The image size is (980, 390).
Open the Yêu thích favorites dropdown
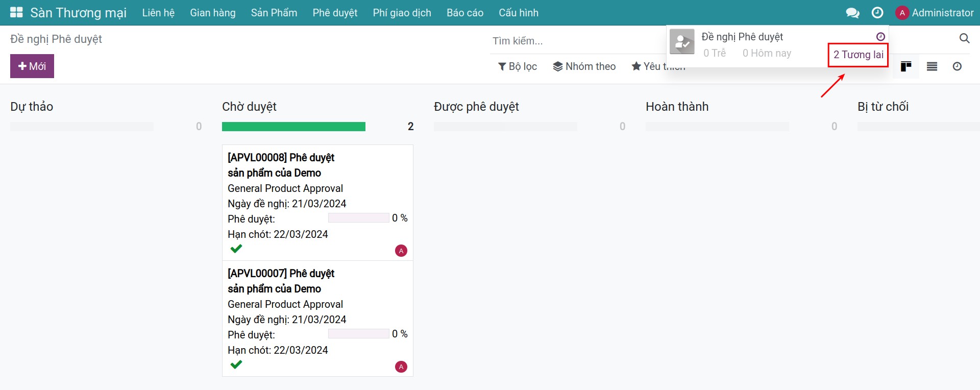pos(658,66)
